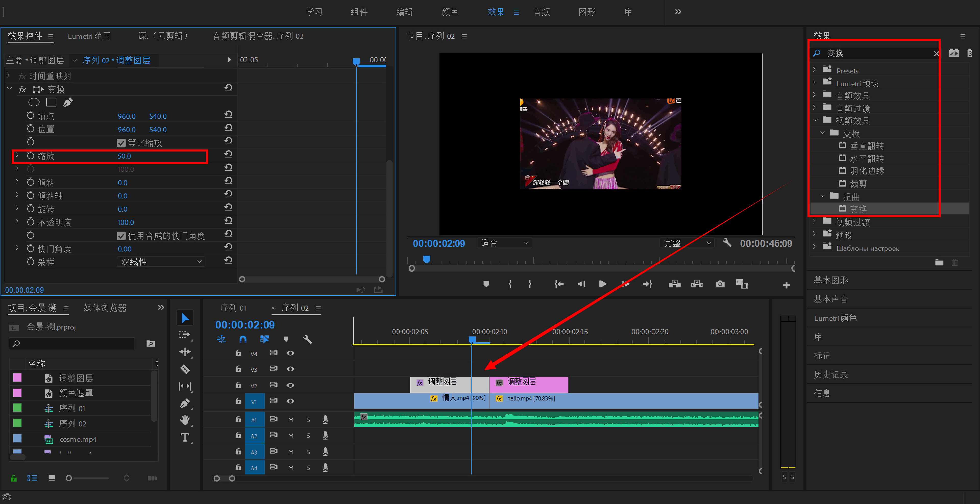The width and height of the screenshot is (980, 504).
Task: Add marker in timeline header
Action: pyautogui.click(x=286, y=339)
